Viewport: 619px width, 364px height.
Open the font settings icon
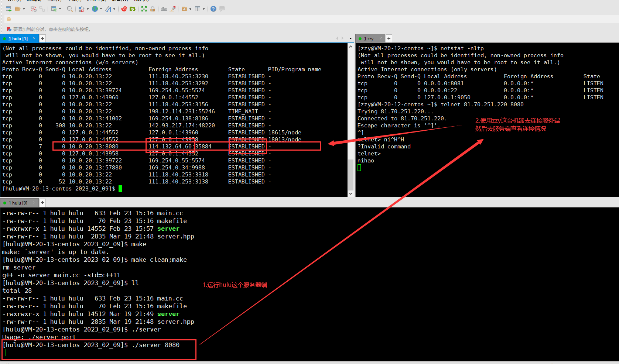pyautogui.click(x=108, y=9)
